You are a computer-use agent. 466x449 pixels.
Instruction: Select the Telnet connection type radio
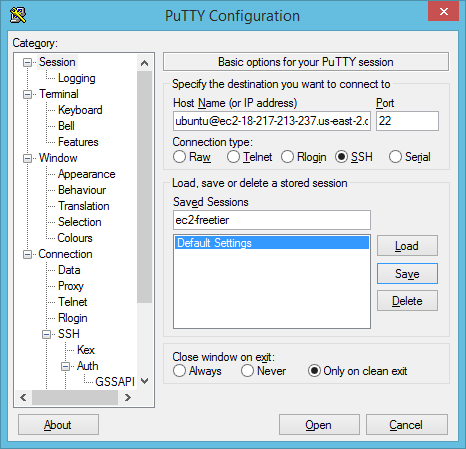(233, 157)
